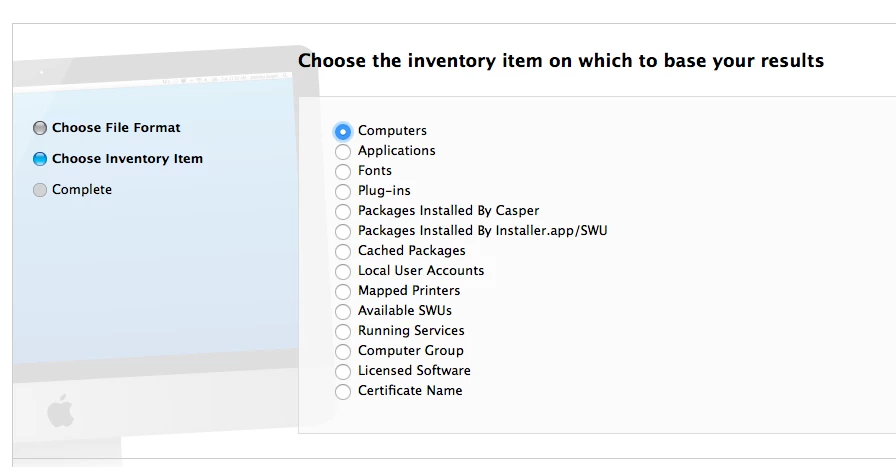This screenshot has width=896, height=467.
Task: Select the Licensed Software radio button
Action: click(x=343, y=372)
